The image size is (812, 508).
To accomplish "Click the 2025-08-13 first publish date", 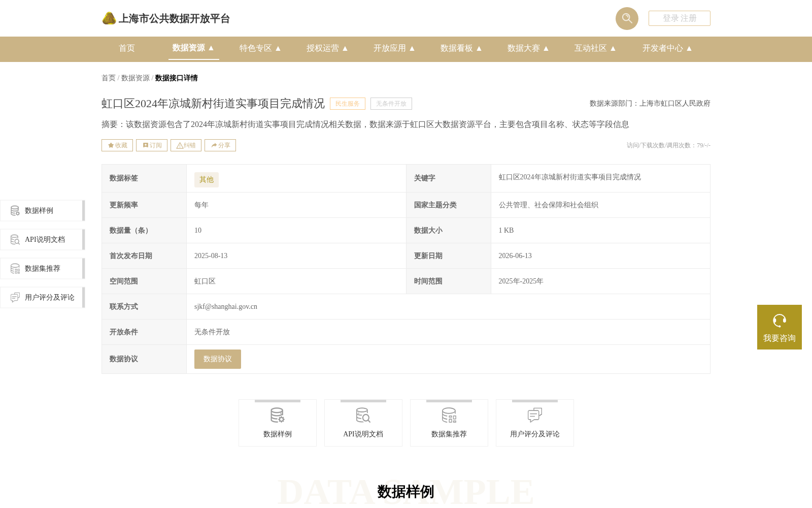I will pos(211,256).
